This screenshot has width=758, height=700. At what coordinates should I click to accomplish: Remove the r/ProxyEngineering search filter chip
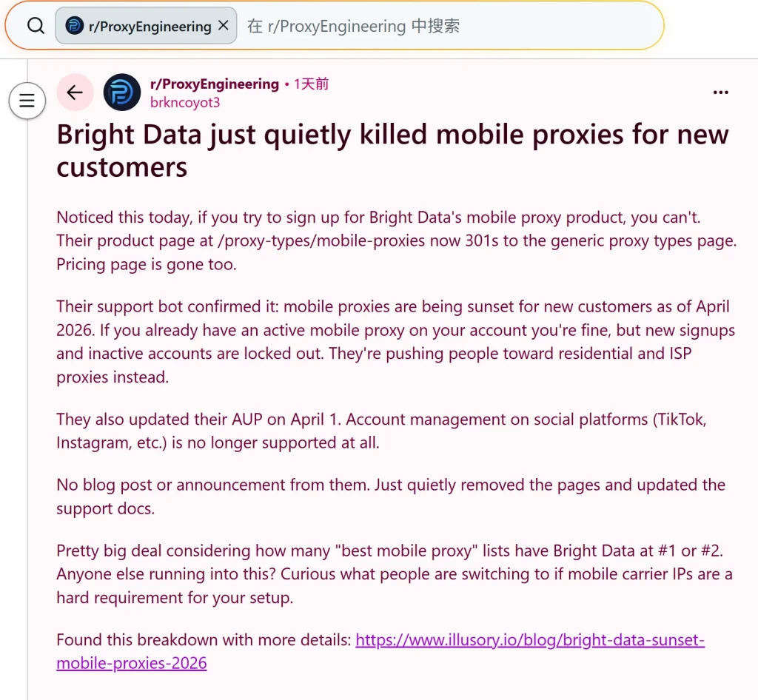pos(224,25)
